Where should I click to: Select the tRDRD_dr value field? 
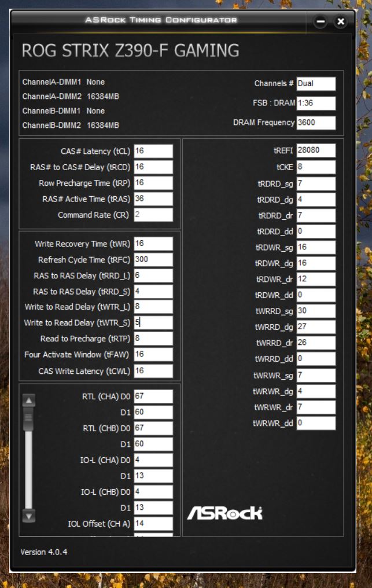click(316, 216)
